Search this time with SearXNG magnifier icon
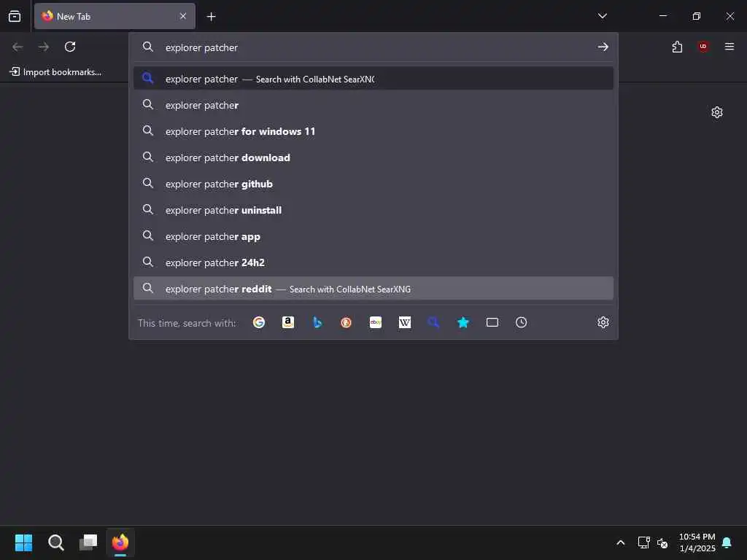 [x=433, y=322]
